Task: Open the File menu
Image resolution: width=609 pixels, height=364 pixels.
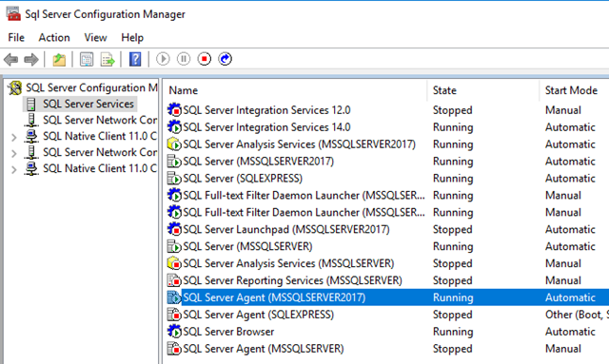Action: click(16, 38)
